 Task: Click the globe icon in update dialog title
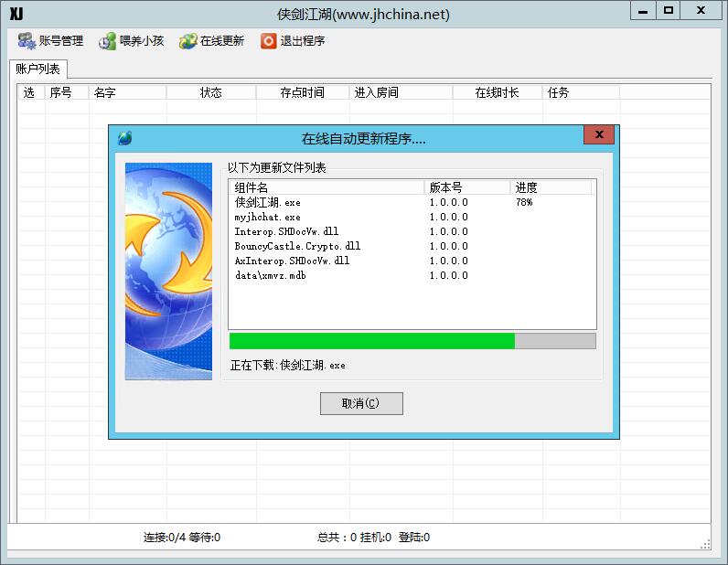point(125,138)
